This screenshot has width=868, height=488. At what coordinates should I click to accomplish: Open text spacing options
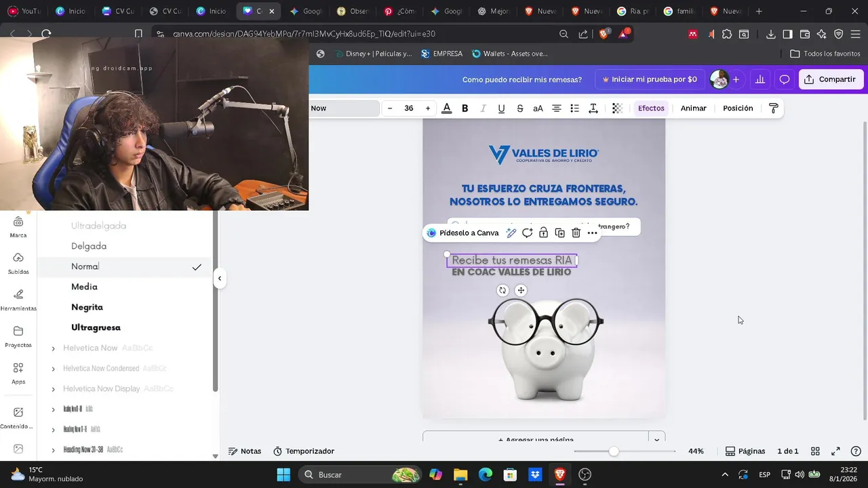[593, 108]
